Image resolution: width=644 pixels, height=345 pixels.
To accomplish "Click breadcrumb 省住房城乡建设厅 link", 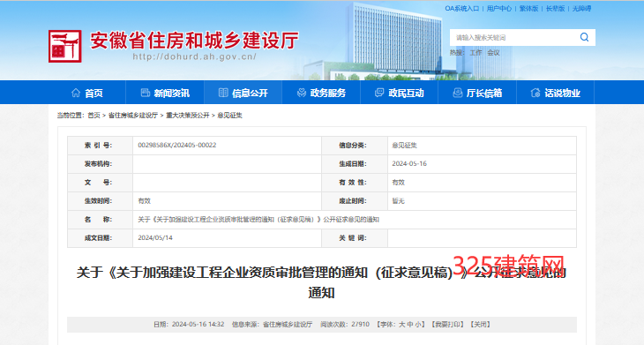I will tap(133, 116).
